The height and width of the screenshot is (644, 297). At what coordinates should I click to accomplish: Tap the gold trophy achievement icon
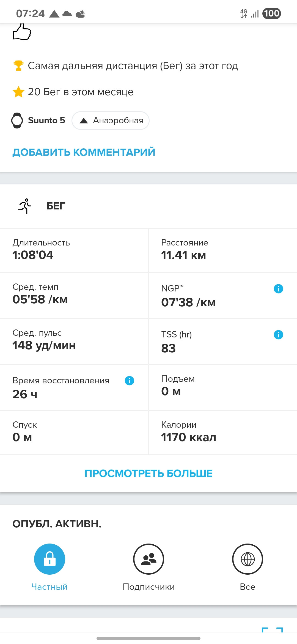tap(18, 66)
